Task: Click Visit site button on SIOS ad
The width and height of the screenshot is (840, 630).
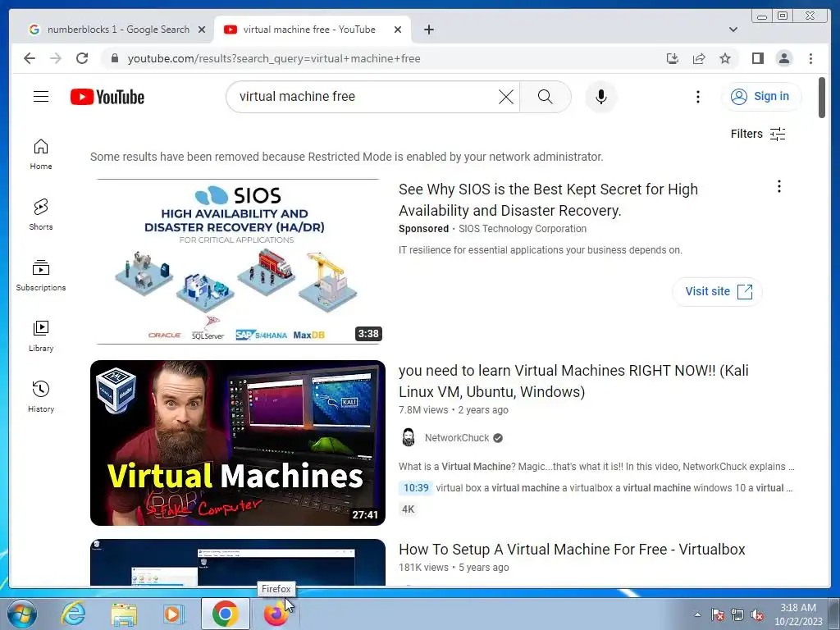Action: 717,291
